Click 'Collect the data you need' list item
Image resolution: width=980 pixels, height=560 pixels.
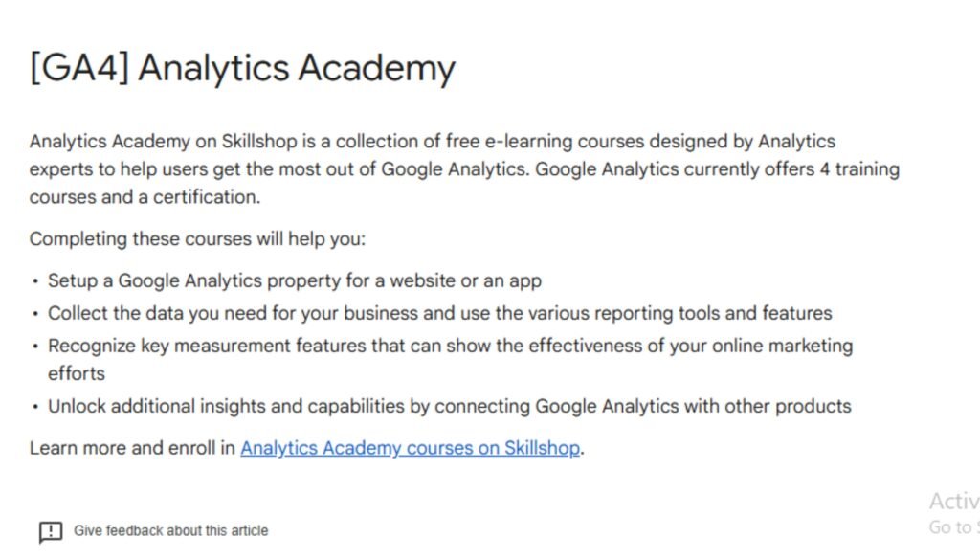click(x=440, y=313)
